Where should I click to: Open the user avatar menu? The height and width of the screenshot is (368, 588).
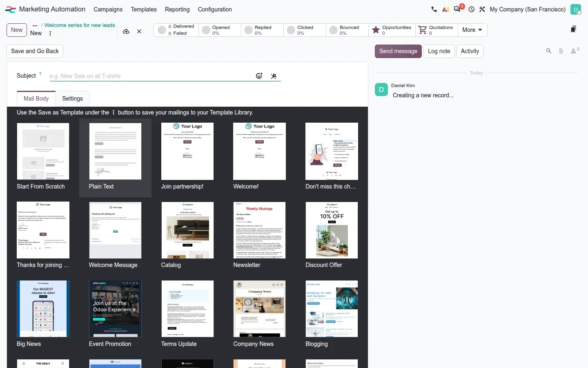coord(576,9)
